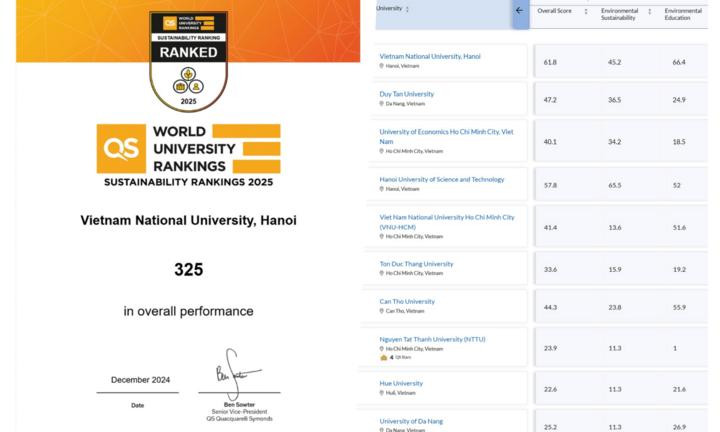Open Can Tho University link
Screen dimensions: 720x432
[407, 302]
